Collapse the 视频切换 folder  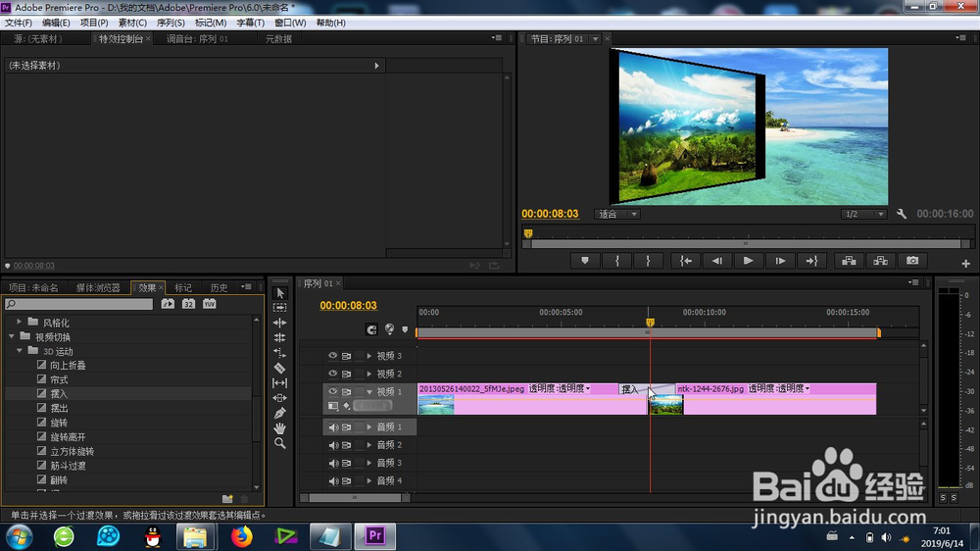point(11,336)
